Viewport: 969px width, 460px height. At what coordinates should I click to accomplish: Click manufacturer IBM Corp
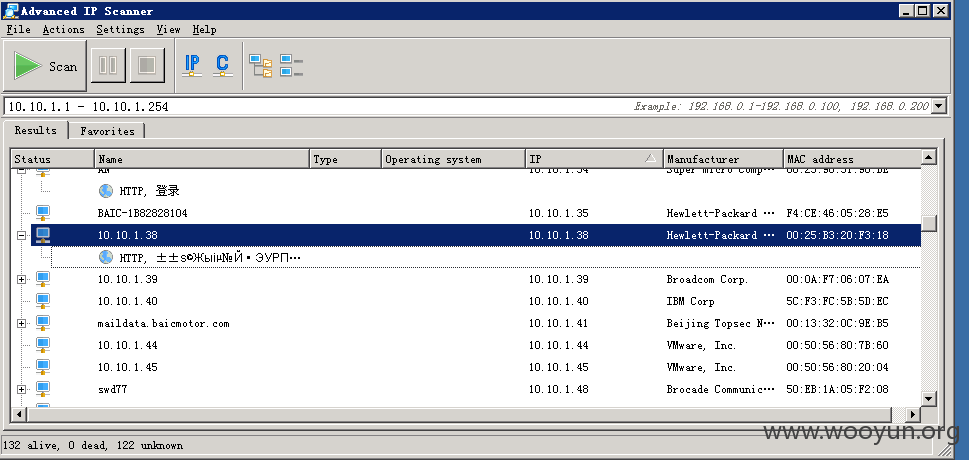pyautogui.click(x=690, y=301)
